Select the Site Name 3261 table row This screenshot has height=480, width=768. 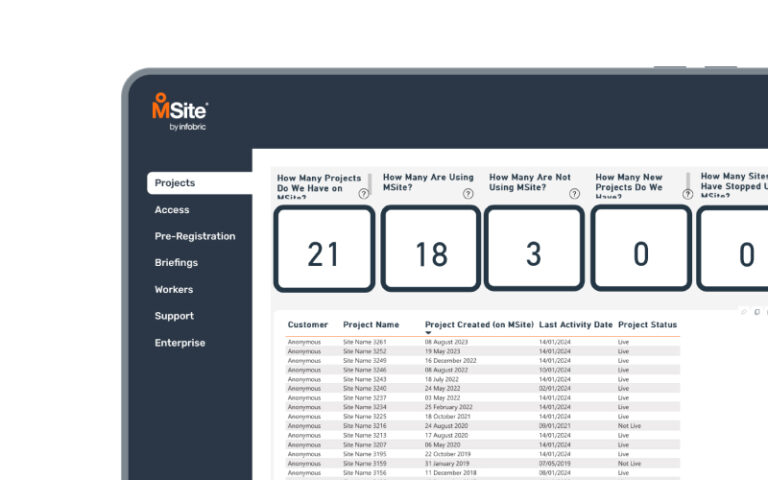click(366, 342)
